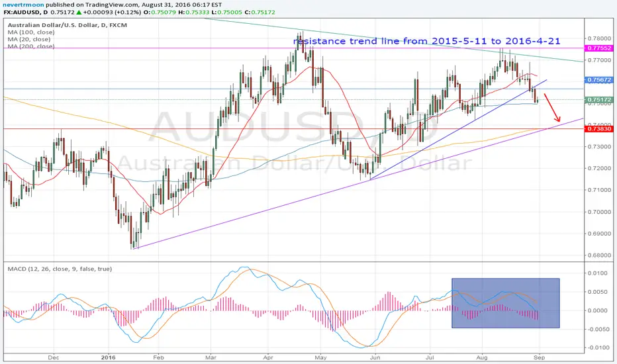
Task: Click the blue 0.75672 price tag
Action: click(599, 80)
